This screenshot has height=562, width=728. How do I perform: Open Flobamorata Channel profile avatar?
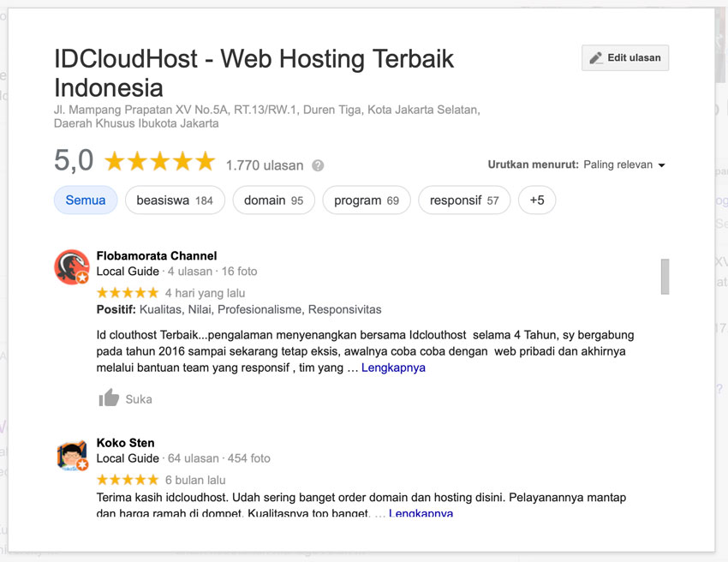[x=72, y=267]
